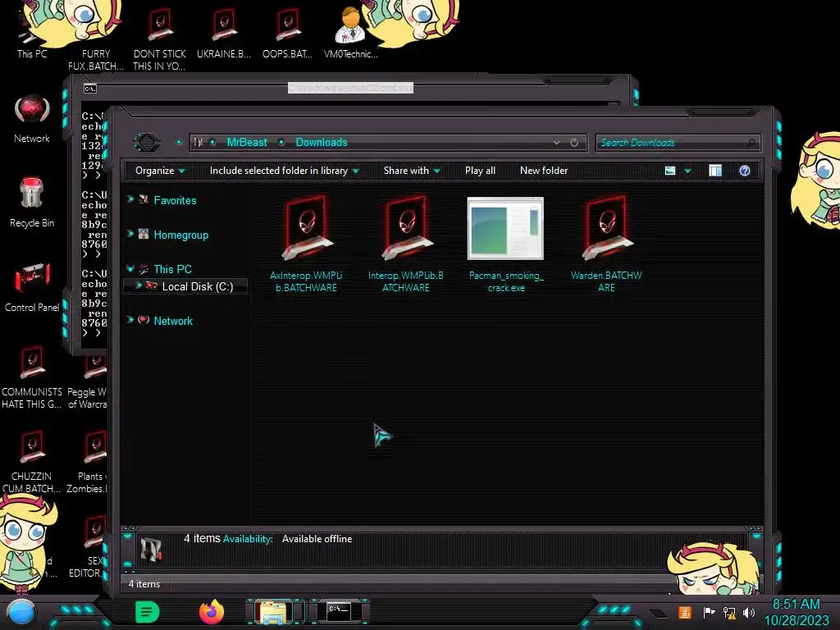Click the refresh icon in address bar
The image size is (840, 630).
coord(574,143)
